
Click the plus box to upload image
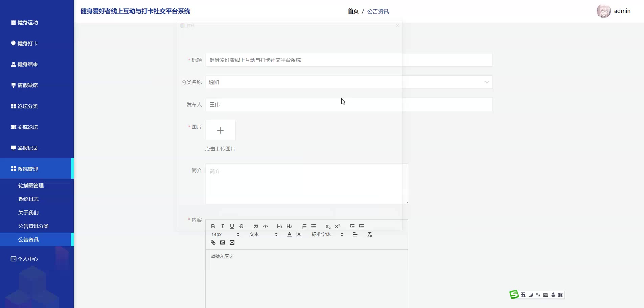[220, 130]
